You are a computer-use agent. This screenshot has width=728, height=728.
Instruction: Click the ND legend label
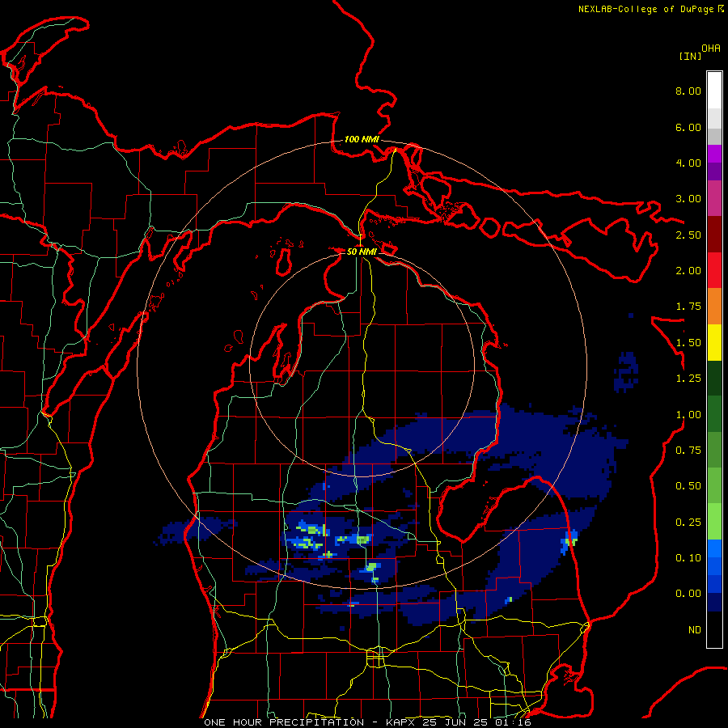[695, 630]
